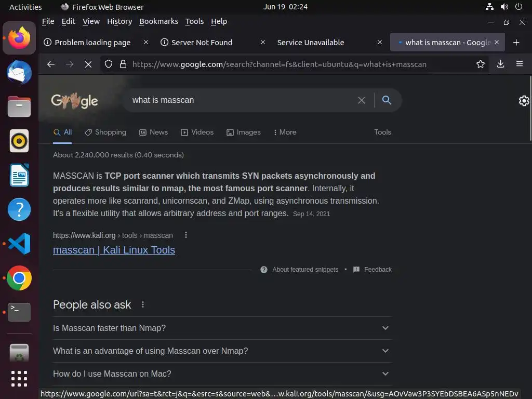Viewport: 532px width, 399px height.
Task: Open the Firefox downloads panel
Action: [x=500, y=64]
